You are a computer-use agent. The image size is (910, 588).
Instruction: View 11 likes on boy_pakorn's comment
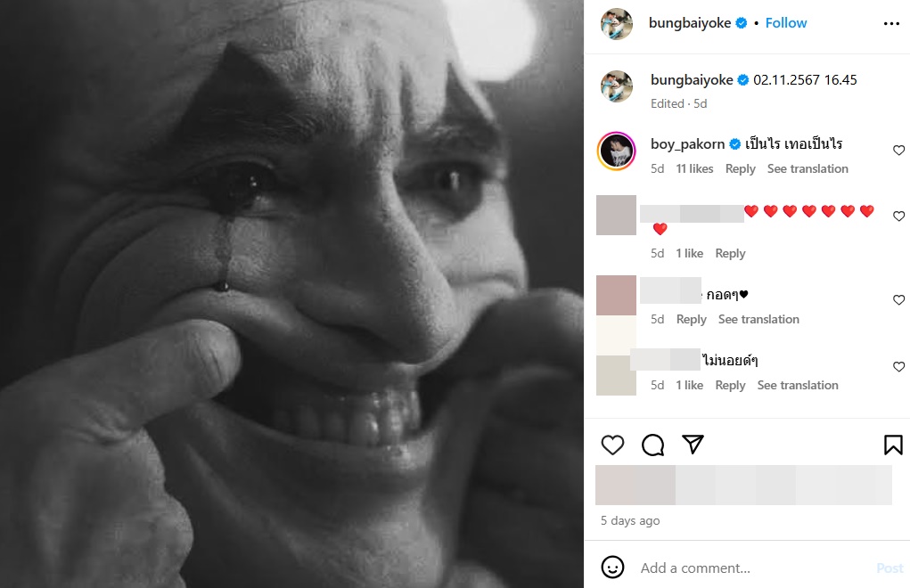click(x=694, y=168)
